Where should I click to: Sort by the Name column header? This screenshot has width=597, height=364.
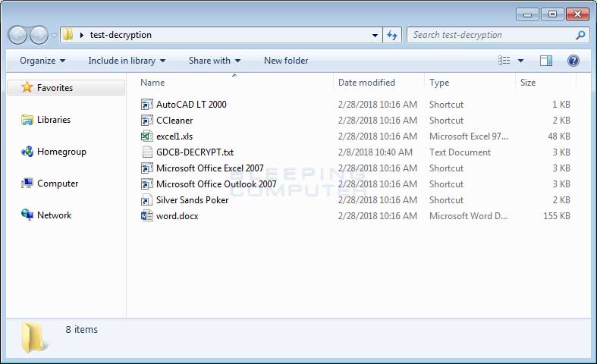pyautogui.click(x=152, y=83)
